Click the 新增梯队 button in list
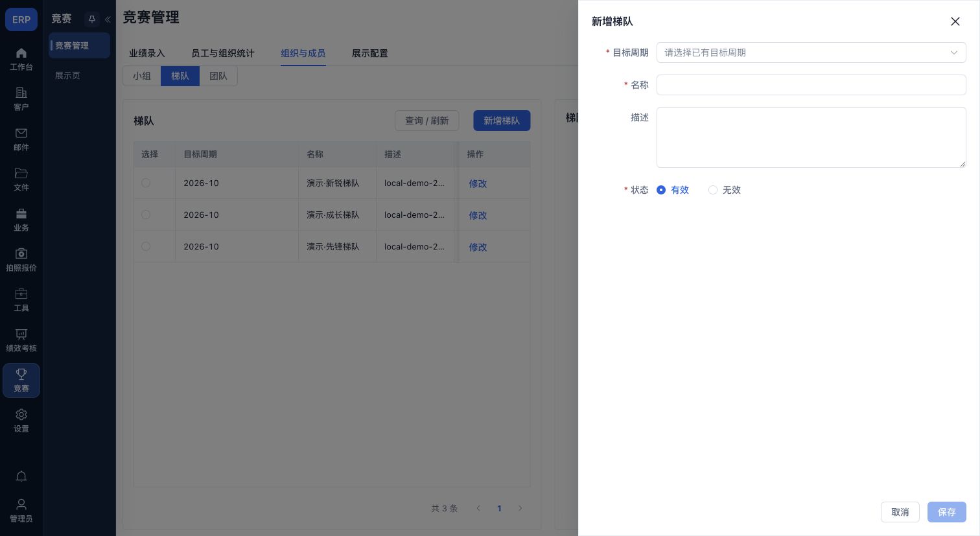This screenshot has height=536, width=980. 502,121
